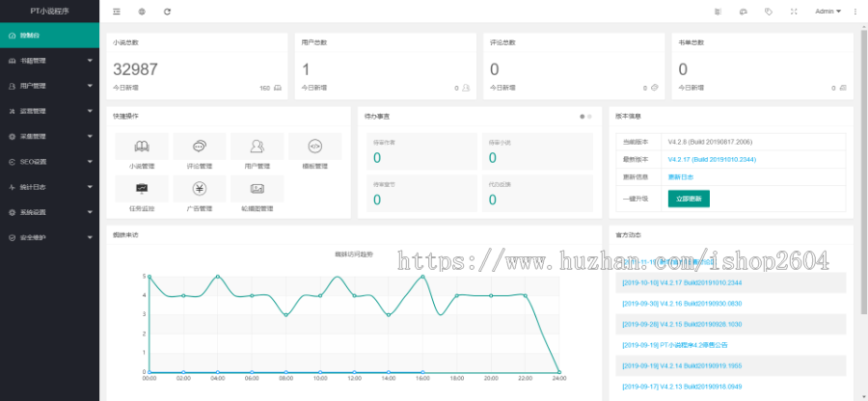Click the refresh icon in the top bar
Screen dimensions: 868x401
tap(167, 12)
